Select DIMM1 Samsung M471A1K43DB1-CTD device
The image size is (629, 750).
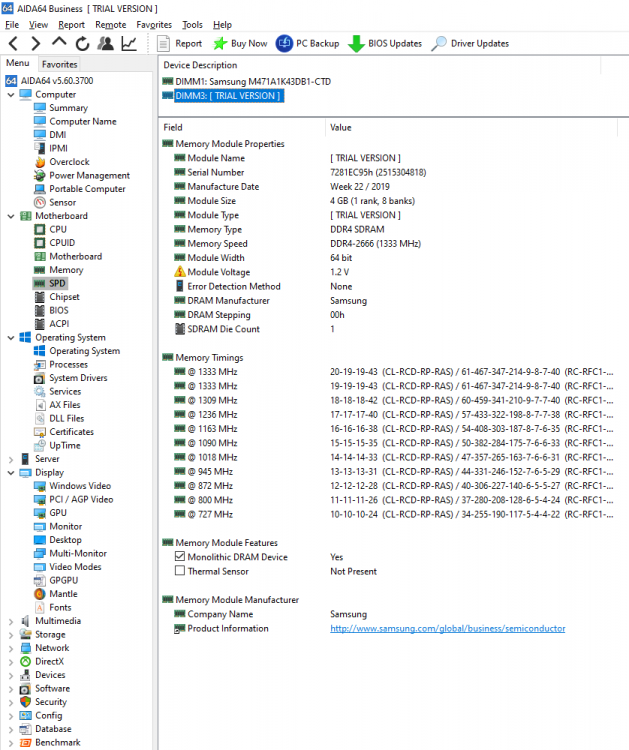coord(247,81)
